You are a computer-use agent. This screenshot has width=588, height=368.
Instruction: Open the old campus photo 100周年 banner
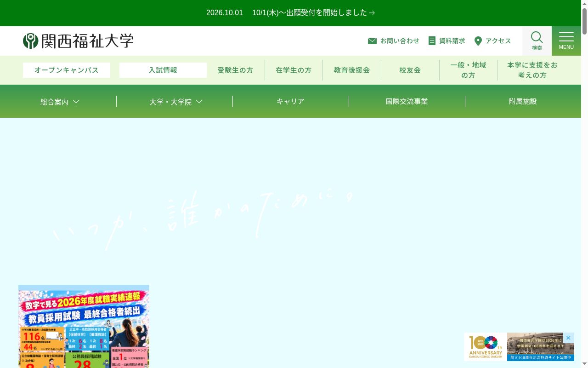541,347
